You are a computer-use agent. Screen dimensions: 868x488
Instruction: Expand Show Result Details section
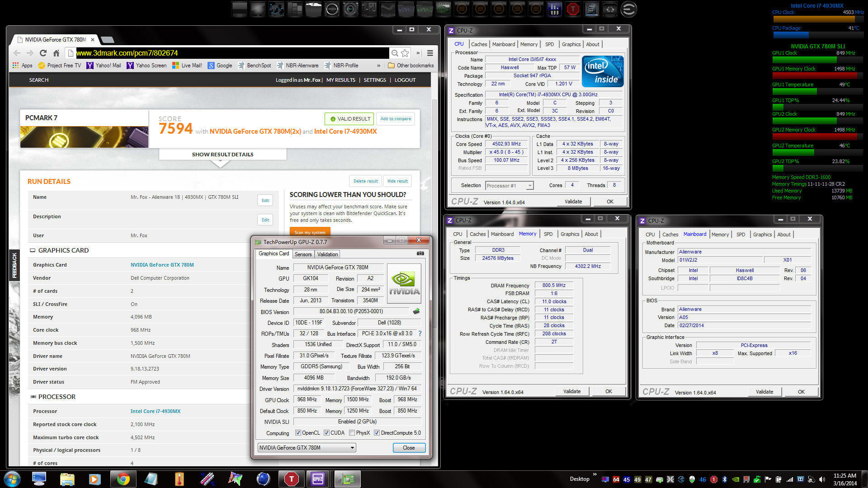click(222, 155)
